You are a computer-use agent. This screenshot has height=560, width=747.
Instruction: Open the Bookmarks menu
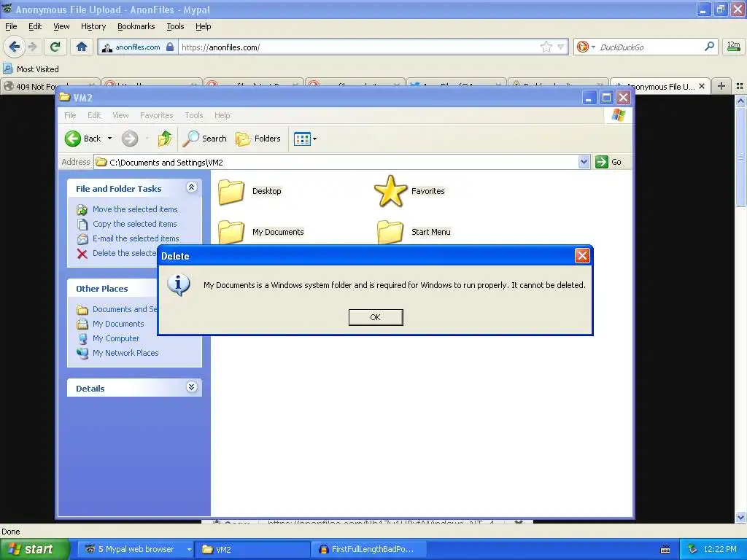(136, 26)
